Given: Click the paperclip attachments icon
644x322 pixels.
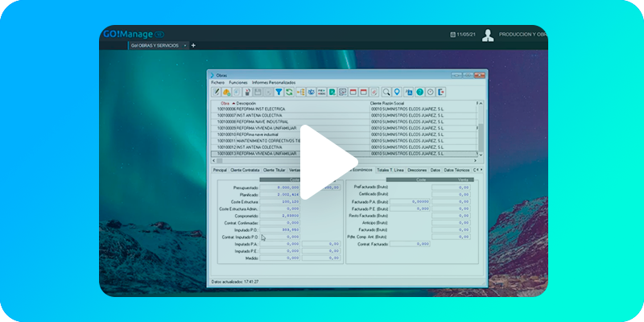Looking at the screenshot, I should (374, 92).
